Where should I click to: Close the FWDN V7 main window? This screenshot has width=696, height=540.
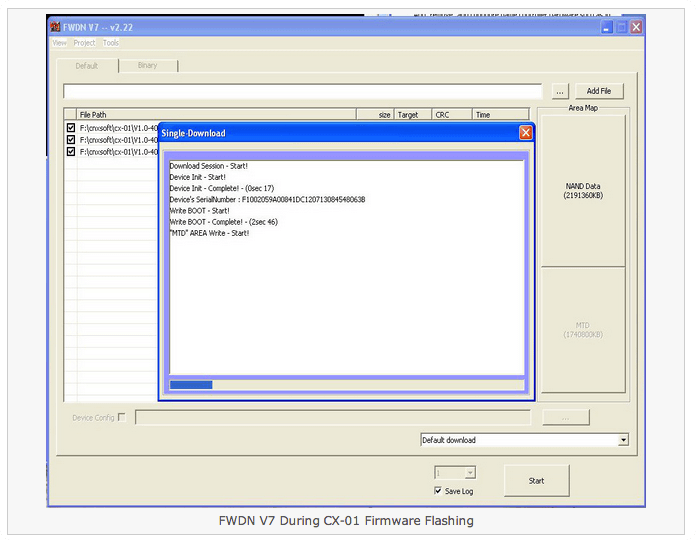click(636, 28)
